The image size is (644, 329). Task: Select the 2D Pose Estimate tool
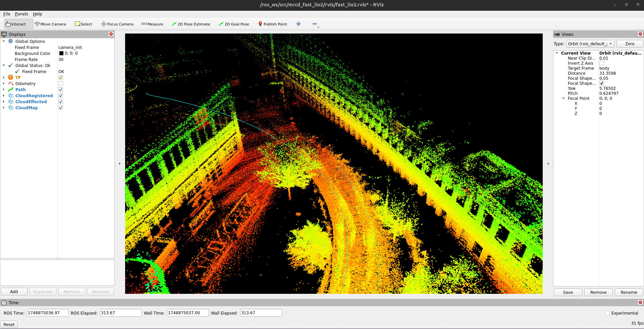coord(191,24)
